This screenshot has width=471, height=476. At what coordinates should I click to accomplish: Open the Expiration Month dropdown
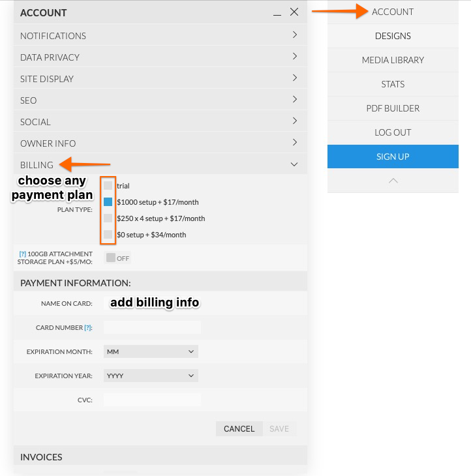151,351
